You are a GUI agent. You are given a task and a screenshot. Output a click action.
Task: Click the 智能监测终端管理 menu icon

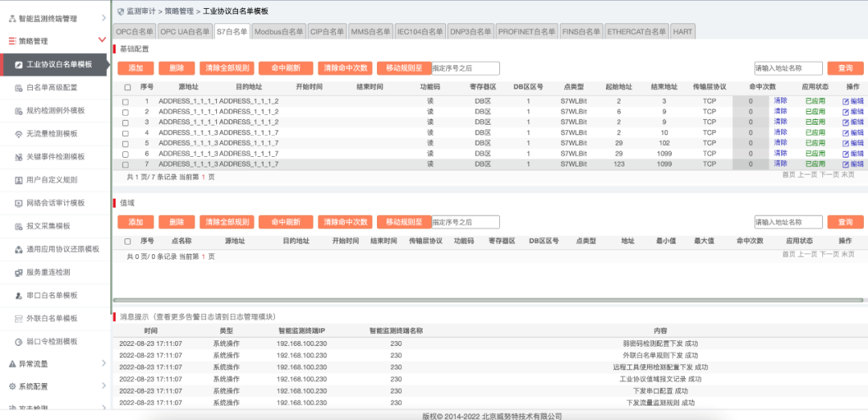(12, 19)
